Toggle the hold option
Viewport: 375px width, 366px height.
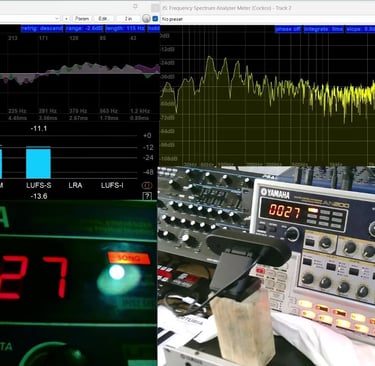(x=154, y=29)
